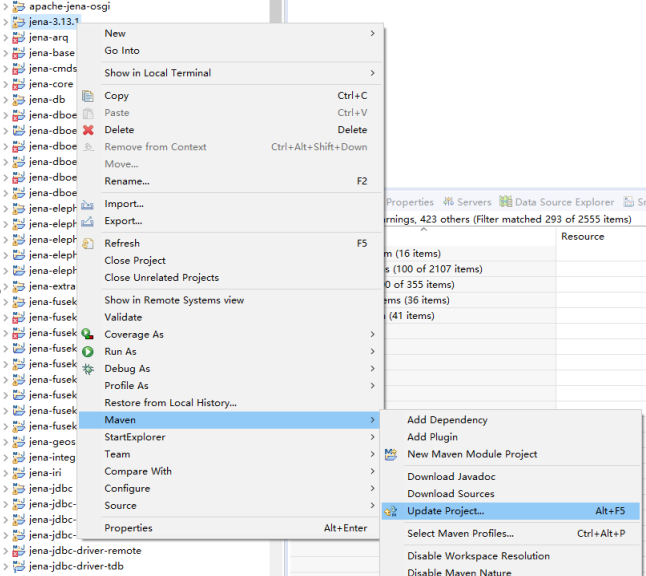Expand the jena-core project node

5,84
